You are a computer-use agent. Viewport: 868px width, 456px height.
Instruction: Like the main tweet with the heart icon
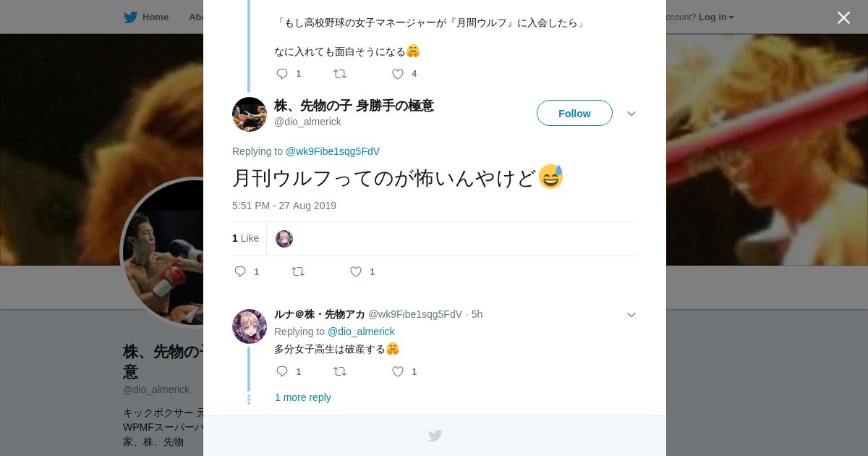coord(356,271)
